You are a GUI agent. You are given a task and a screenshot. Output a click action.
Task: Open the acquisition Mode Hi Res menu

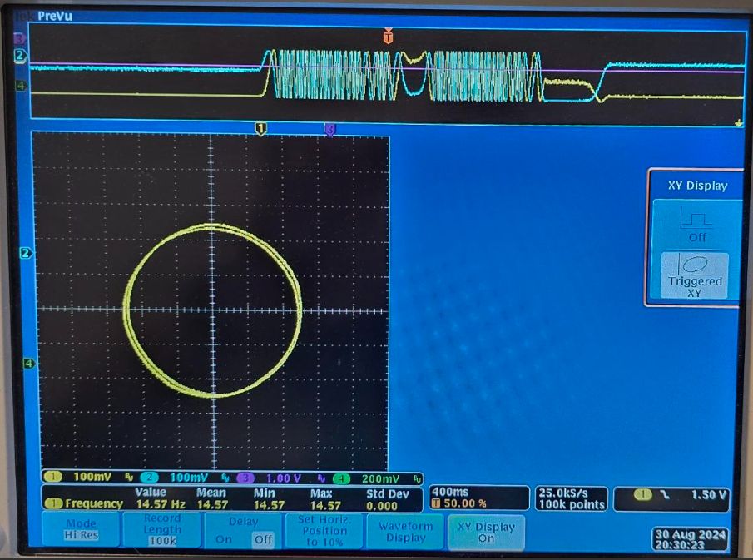coord(81,530)
